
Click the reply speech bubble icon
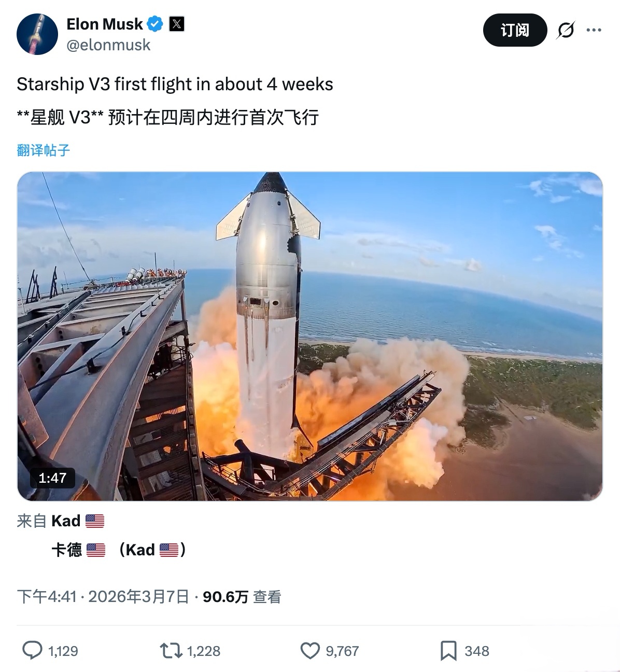click(x=32, y=650)
